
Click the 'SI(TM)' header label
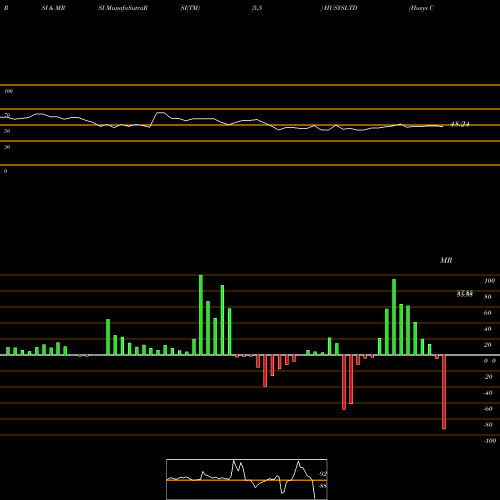pos(190,8)
